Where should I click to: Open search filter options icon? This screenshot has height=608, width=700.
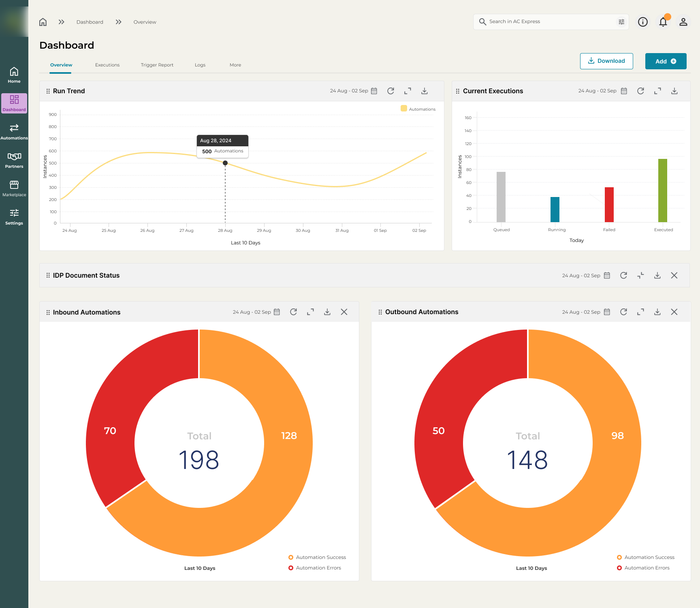[621, 22]
